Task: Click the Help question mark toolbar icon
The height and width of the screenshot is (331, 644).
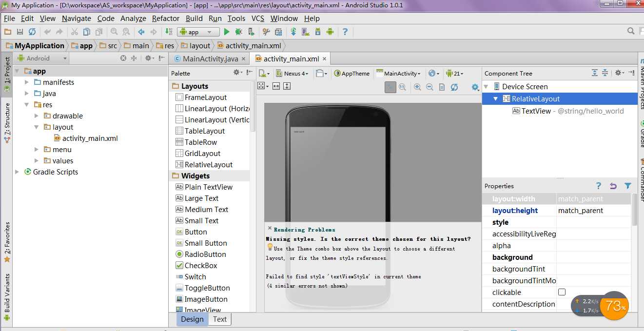Action: coord(345,32)
